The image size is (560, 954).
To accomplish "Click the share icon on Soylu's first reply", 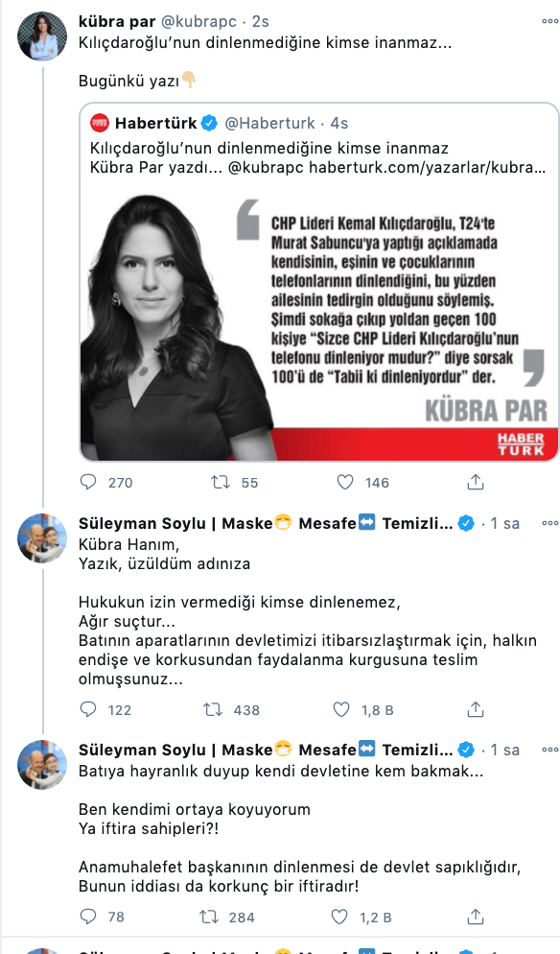I will point(475,707).
